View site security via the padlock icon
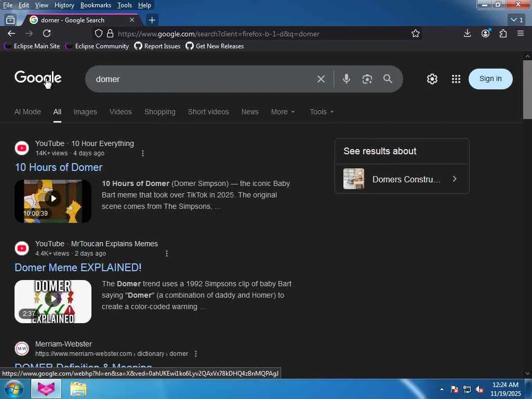 110,34
